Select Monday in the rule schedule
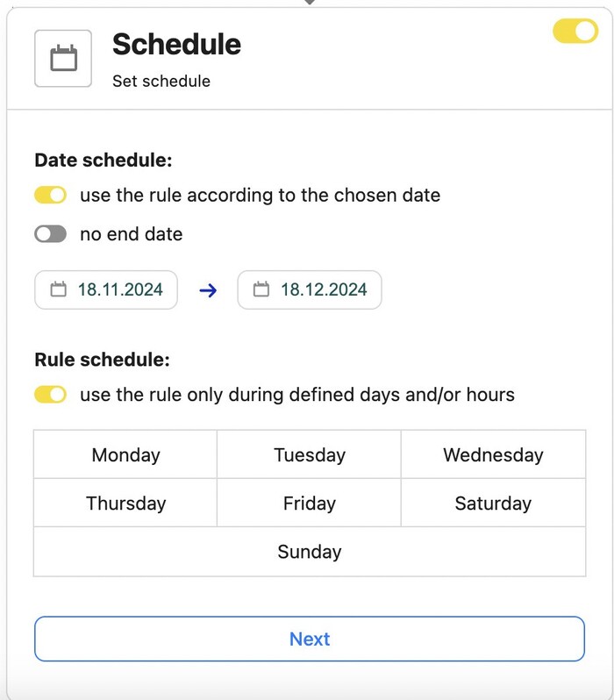This screenshot has height=700, width=614. (125, 454)
